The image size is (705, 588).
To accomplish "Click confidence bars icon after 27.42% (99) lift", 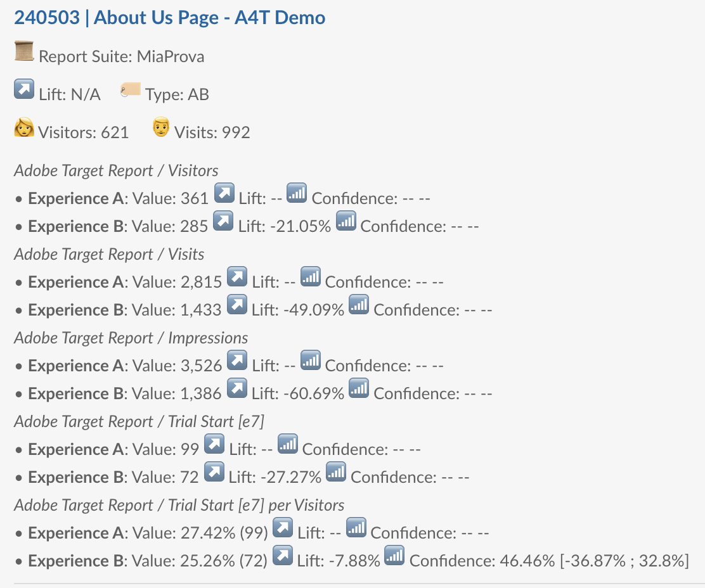I will pos(356,527).
